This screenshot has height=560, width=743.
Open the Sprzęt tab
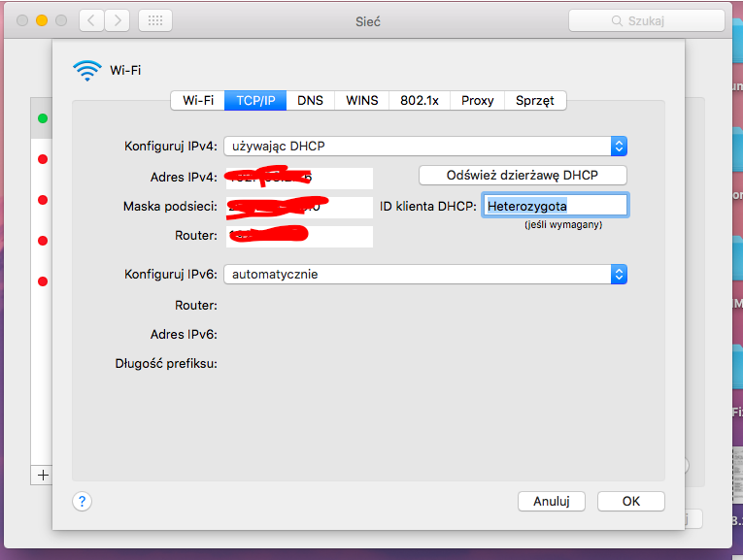(535, 100)
